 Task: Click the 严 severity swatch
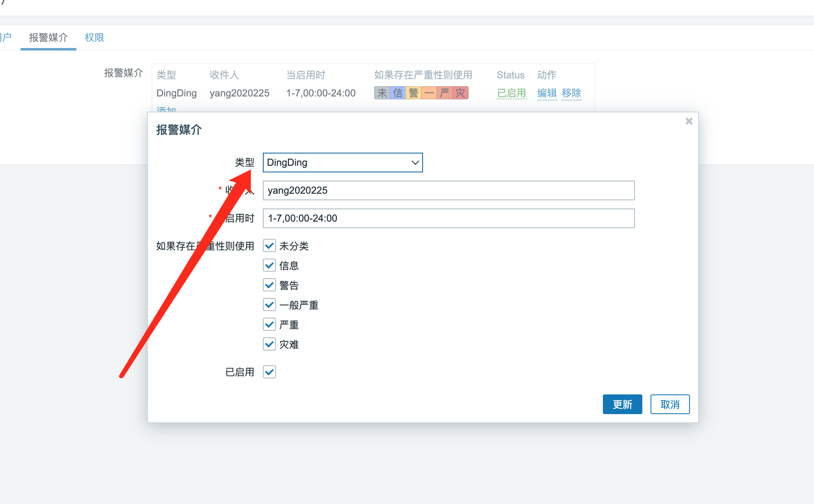click(x=445, y=93)
